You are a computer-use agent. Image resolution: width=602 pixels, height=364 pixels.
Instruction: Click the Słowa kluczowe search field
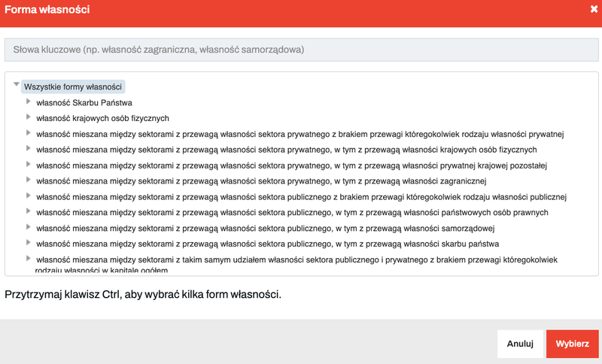[x=302, y=50]
